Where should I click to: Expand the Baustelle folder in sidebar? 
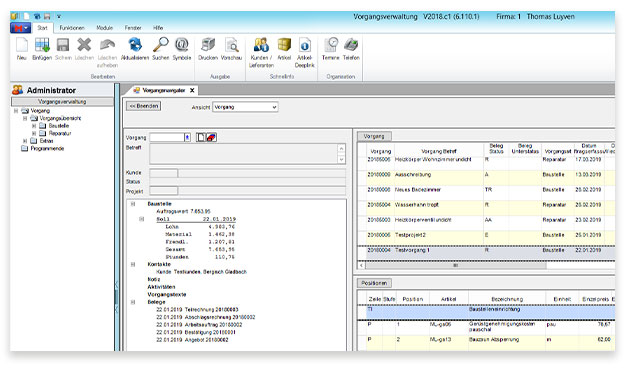[34, 126]
